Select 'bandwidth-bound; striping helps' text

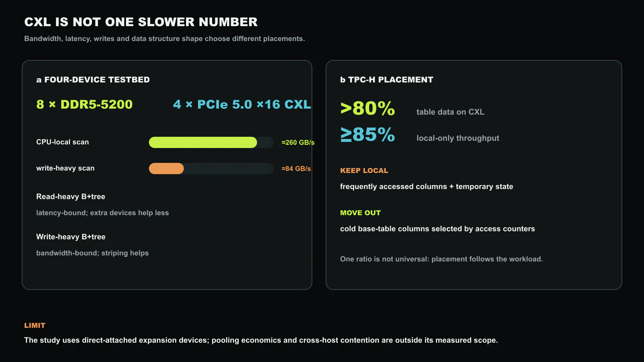[x=93, y=253]
